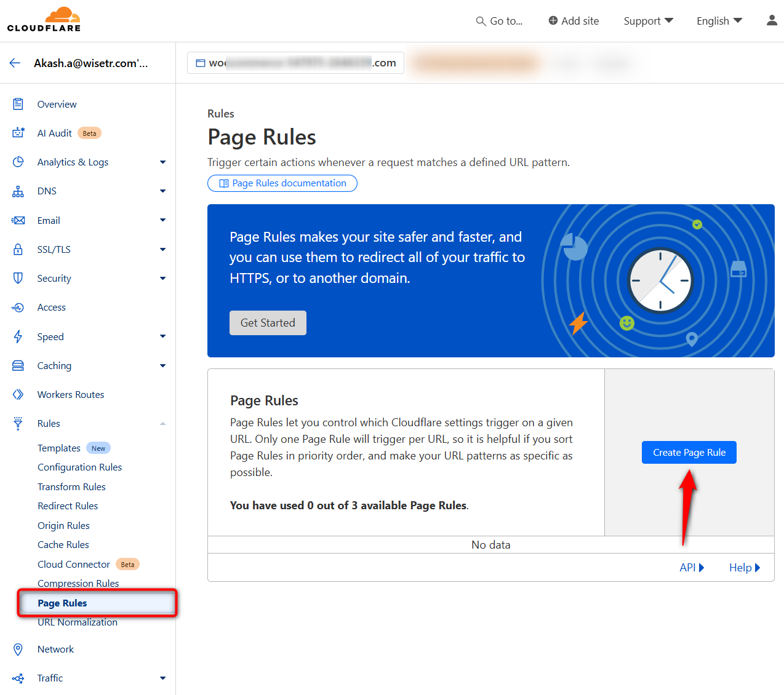Open the Support dropdown menu
The height and width of the screenshot is (695, 784).
point(648,21)
